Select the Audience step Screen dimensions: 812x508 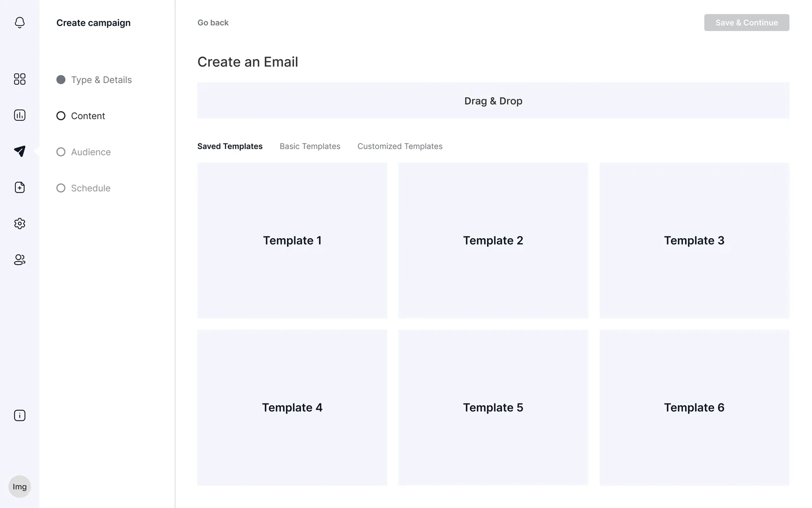(x=83, y=152)
